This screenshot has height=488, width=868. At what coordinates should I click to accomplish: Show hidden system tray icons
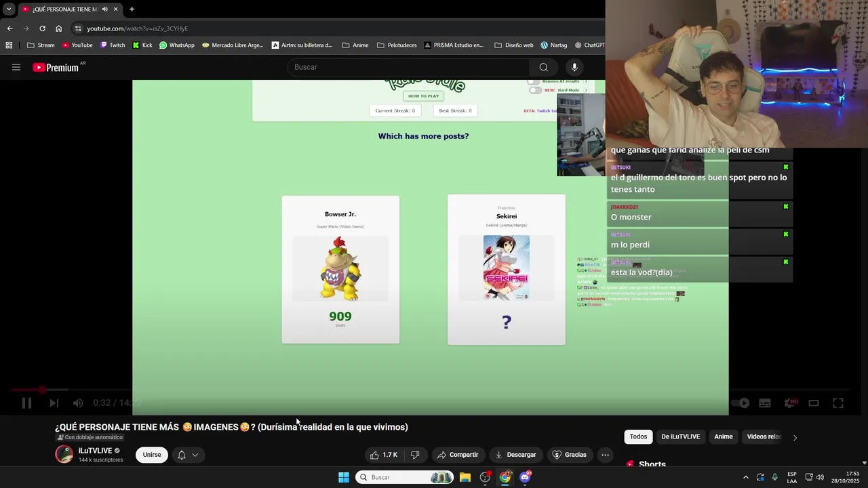[746, 477]
